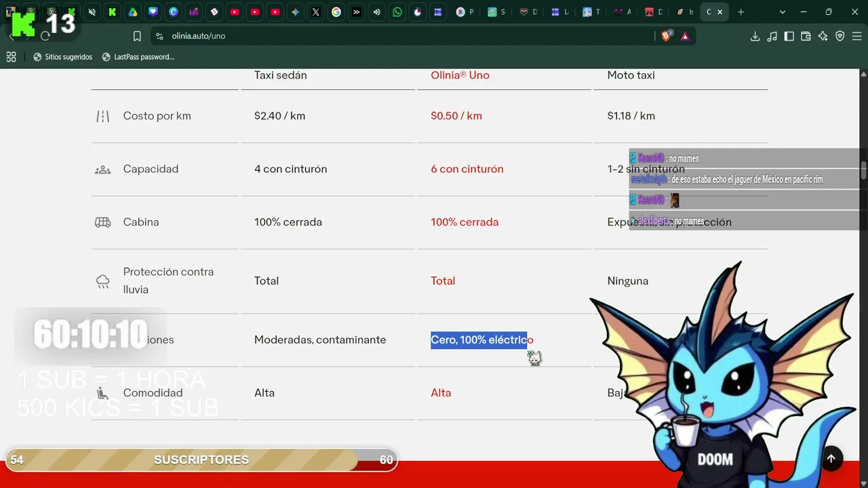Click the 4 con cinturón cell

[x=290, y=169]
